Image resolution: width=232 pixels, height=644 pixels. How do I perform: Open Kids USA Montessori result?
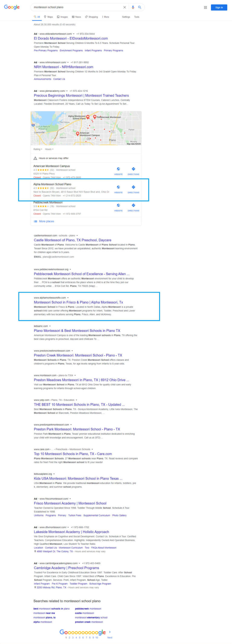pos(78,478)
